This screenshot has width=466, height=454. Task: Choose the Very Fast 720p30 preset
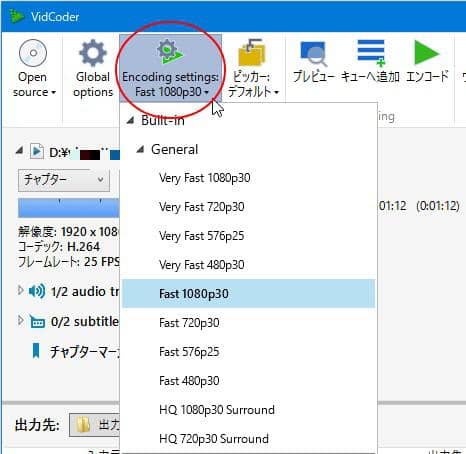(x=248, y=207)
